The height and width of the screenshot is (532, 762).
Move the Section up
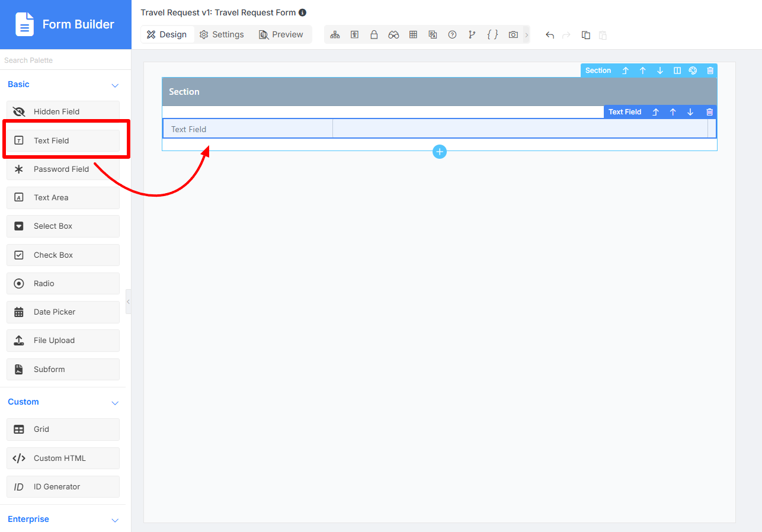642,70
